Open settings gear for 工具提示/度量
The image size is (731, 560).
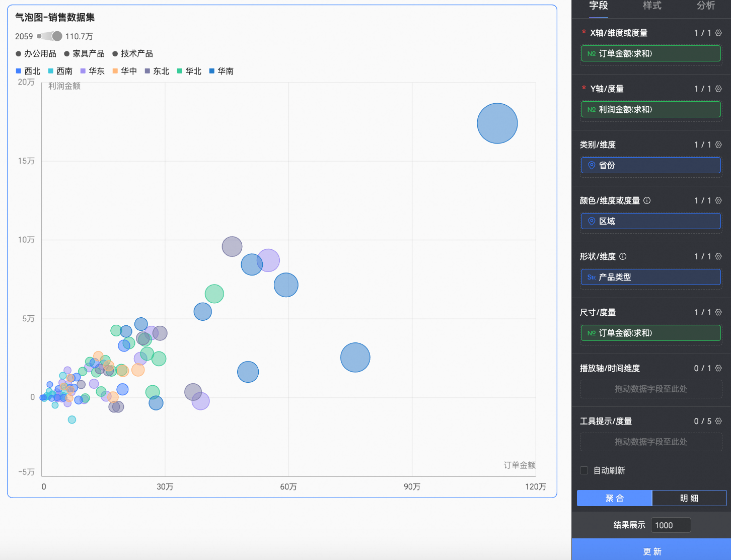point(718,421)
